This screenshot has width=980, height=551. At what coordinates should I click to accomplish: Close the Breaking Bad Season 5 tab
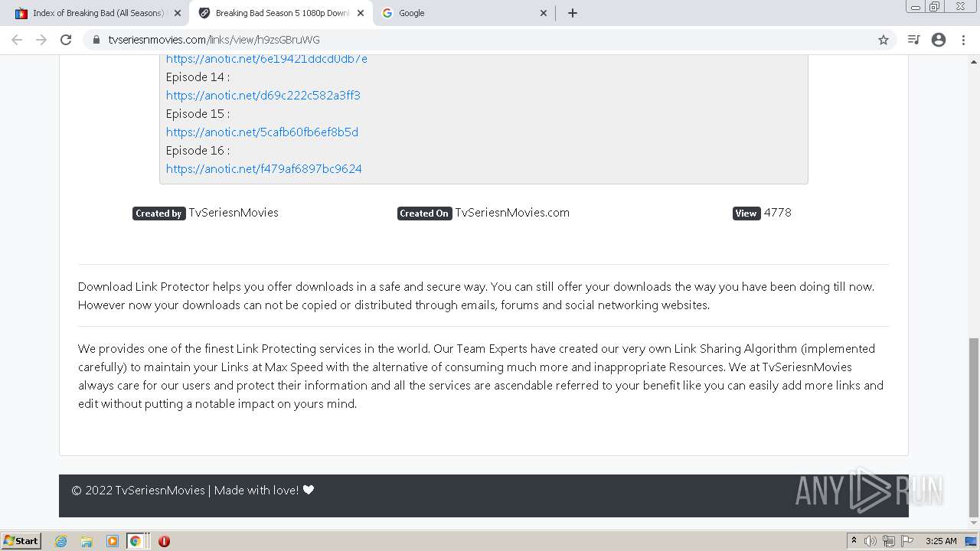click(x=361, y=13)
